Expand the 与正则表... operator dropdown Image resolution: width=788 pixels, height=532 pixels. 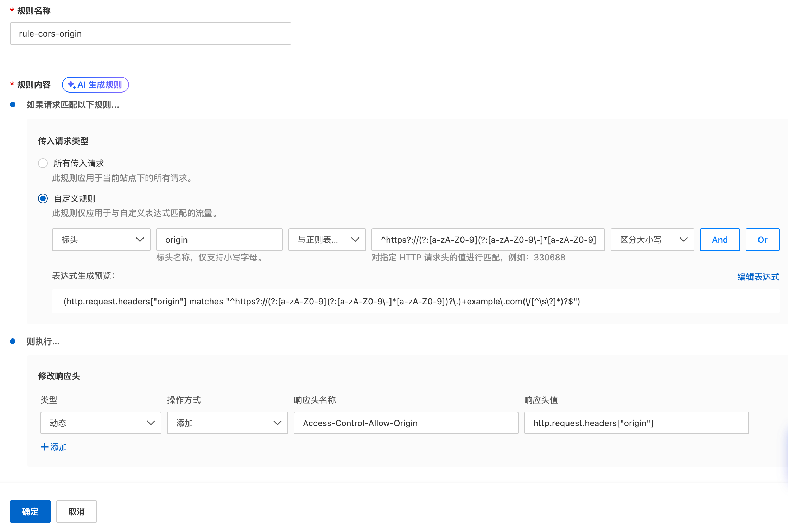click(327, 240)
